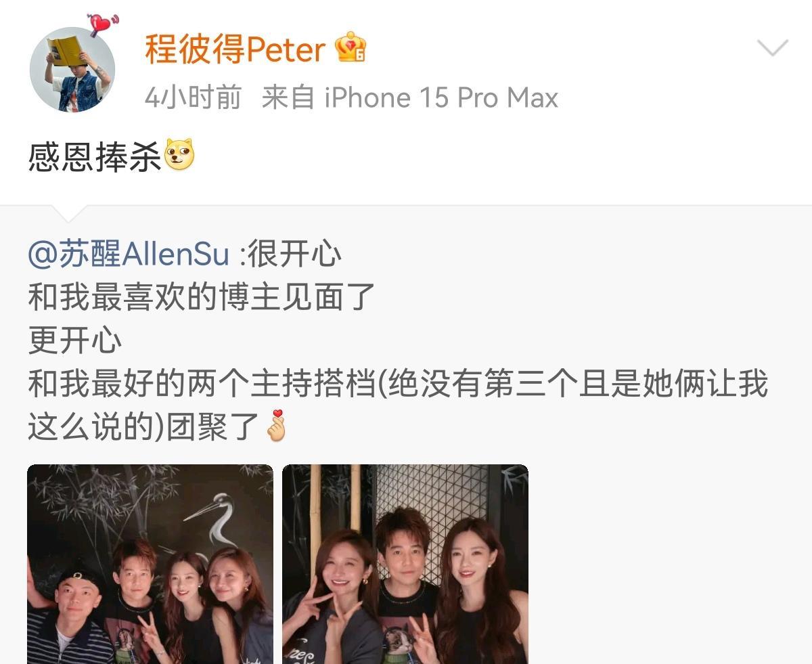Click the 这么说的)团聚了 text
The width and height of the screenshot is (812, 664).
coord(143,427)
